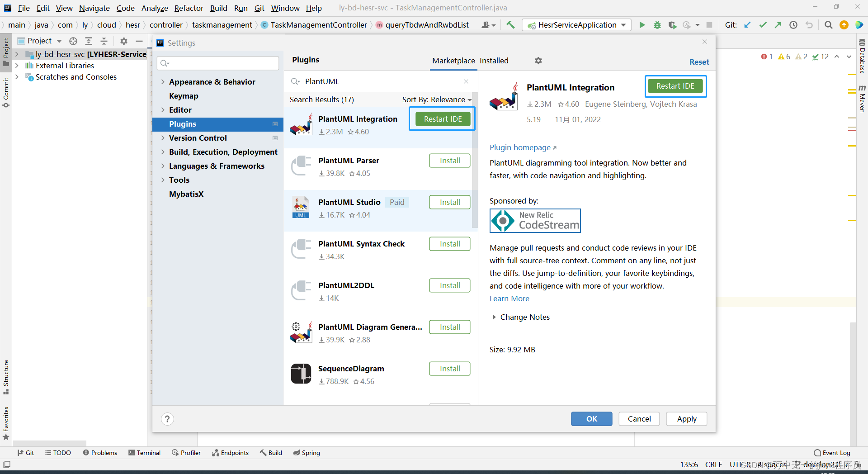Click Expand All icon in Project panel
Image resolution: width=868 pixels, height=474 pixels.
(89, 41)
